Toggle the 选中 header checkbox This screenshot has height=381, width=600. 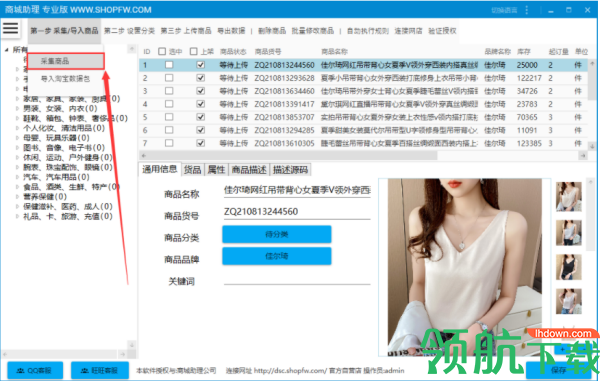(162, 51)
